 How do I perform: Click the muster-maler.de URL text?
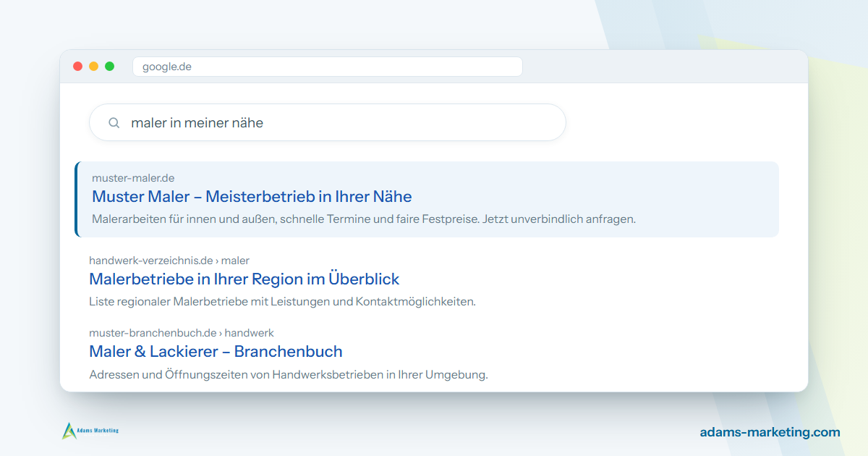tap(133, 178)
